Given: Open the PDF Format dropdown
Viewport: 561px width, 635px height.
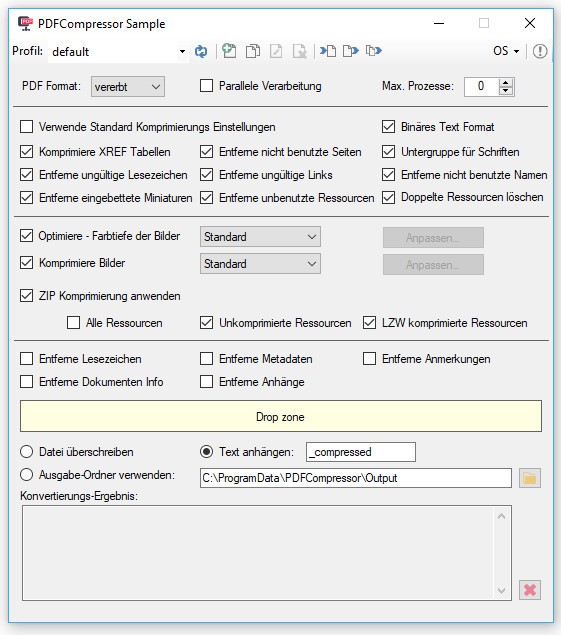Looking at the screenshot, I should [128, 87].
